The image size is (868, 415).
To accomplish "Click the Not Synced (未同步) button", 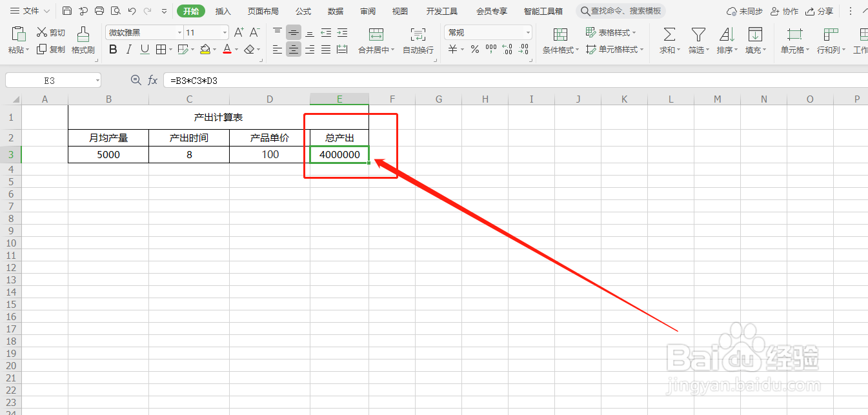I will pos(745,12).
